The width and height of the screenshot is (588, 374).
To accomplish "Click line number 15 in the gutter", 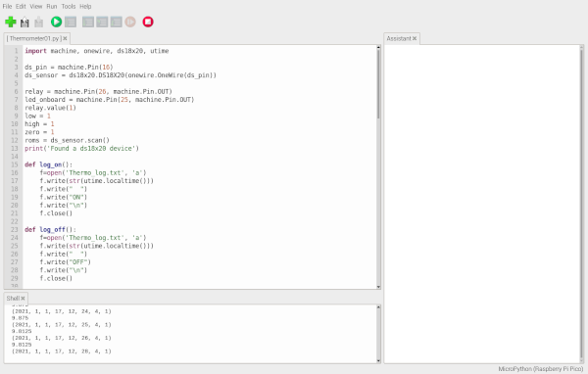I will (x=15, y=164).
